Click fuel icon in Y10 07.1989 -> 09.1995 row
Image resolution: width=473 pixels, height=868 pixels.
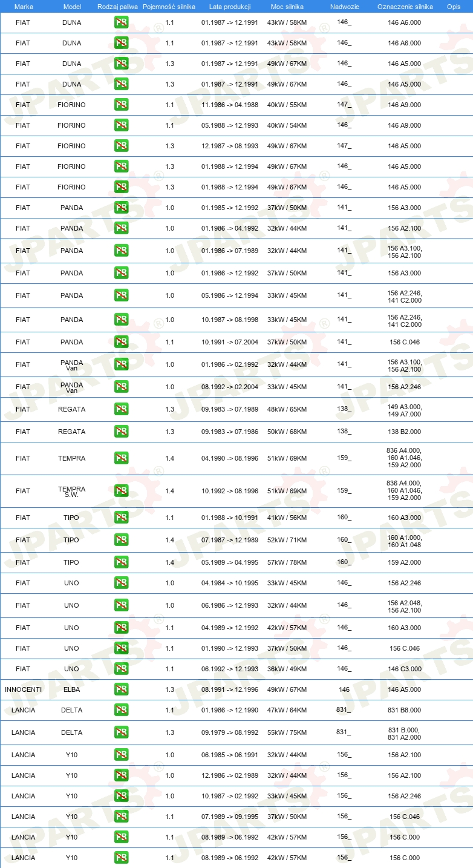click(121, 817)
